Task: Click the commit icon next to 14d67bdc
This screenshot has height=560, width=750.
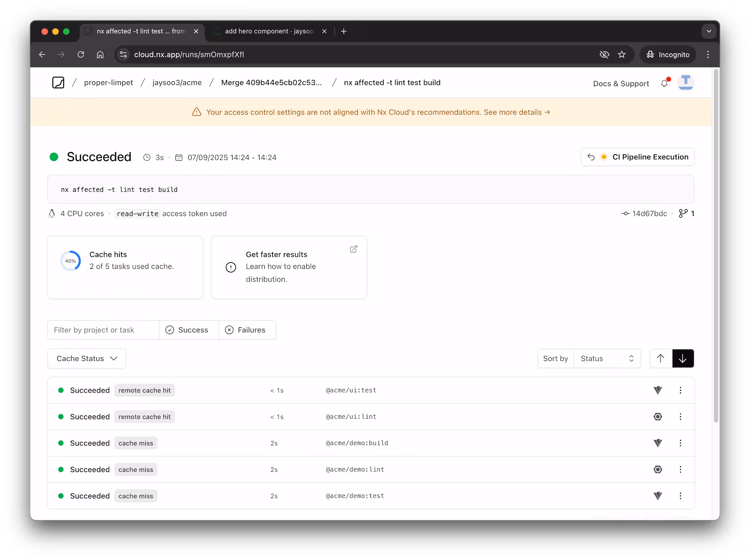Action: pos(625,214)
